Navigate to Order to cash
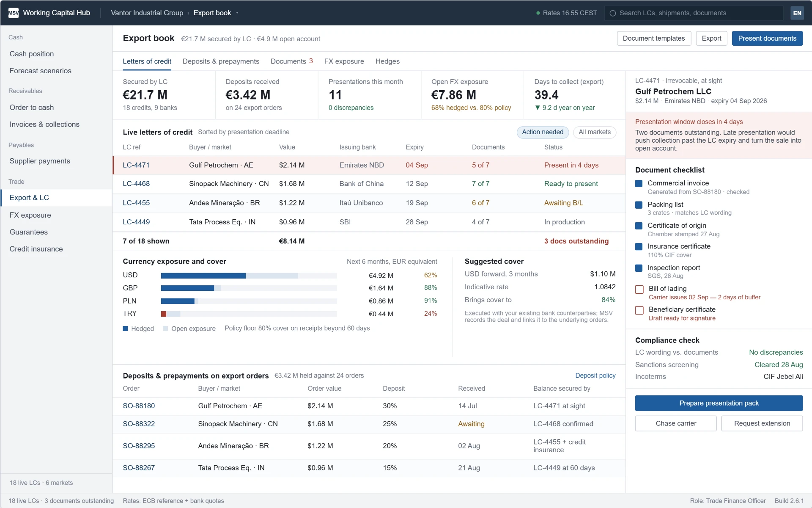Viewport: 812px width, 508px height. pyautogui.click(x=56, y=108)
